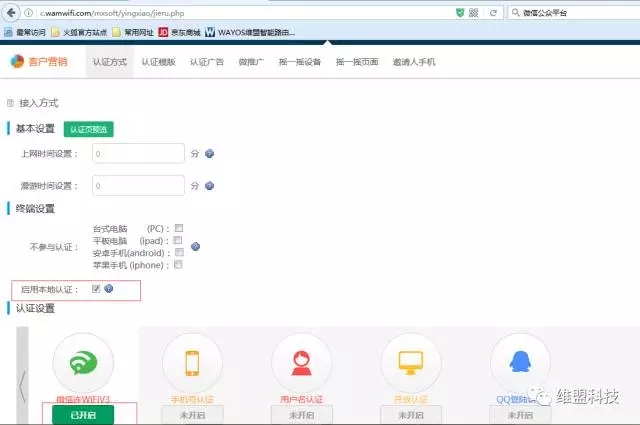Click the 上网时间设置 input field

pos(138,154)
